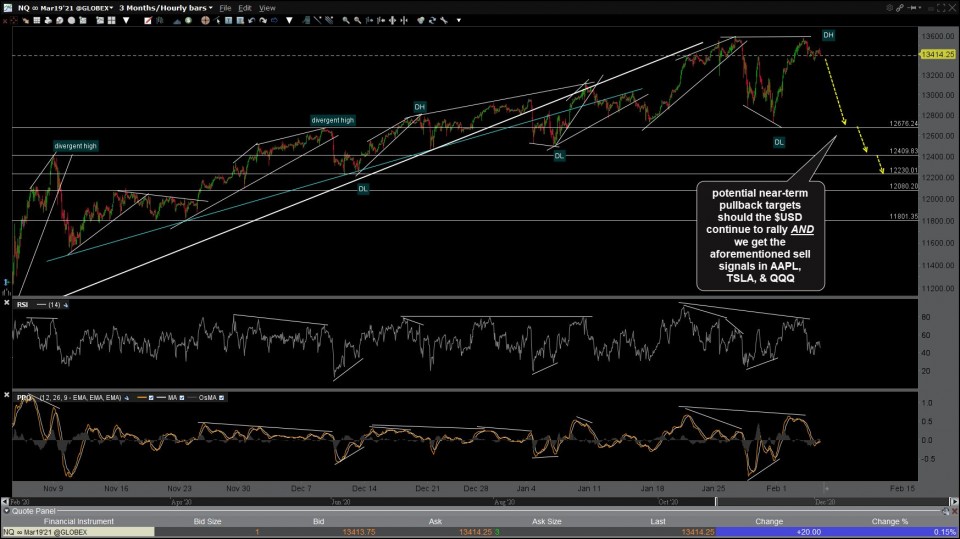
Task: Click the refresh chart icon
Action: (432, 20)
